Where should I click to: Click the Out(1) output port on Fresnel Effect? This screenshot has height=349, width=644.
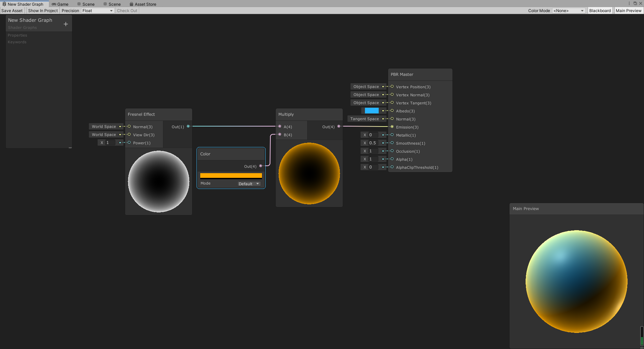189,127
